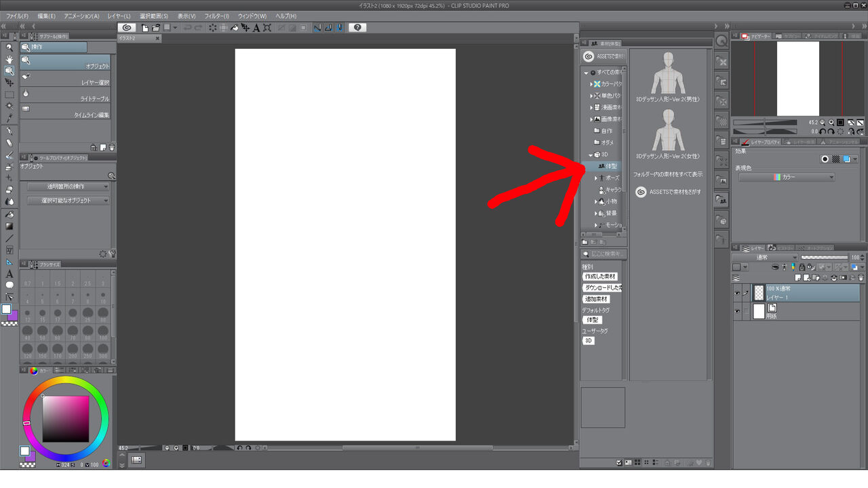
Task: Zoom in on the Navigator panel
Action: click(x=831, y=123)
